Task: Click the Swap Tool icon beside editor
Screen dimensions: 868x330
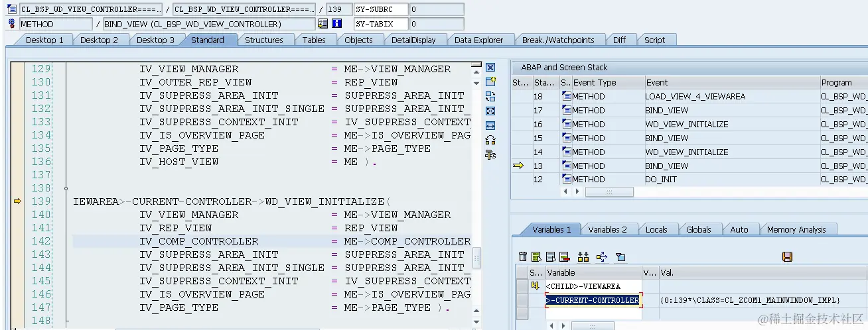Action: (x=490, y=96)
